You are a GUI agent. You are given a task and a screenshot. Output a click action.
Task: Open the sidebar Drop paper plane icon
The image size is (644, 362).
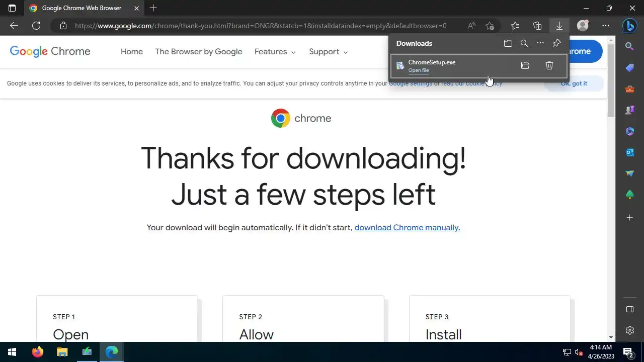[629, 173]
